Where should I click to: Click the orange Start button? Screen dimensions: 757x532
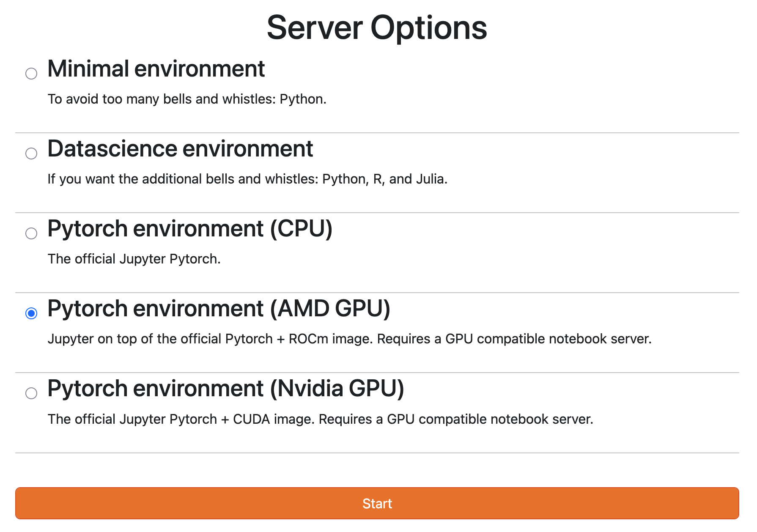377,503
